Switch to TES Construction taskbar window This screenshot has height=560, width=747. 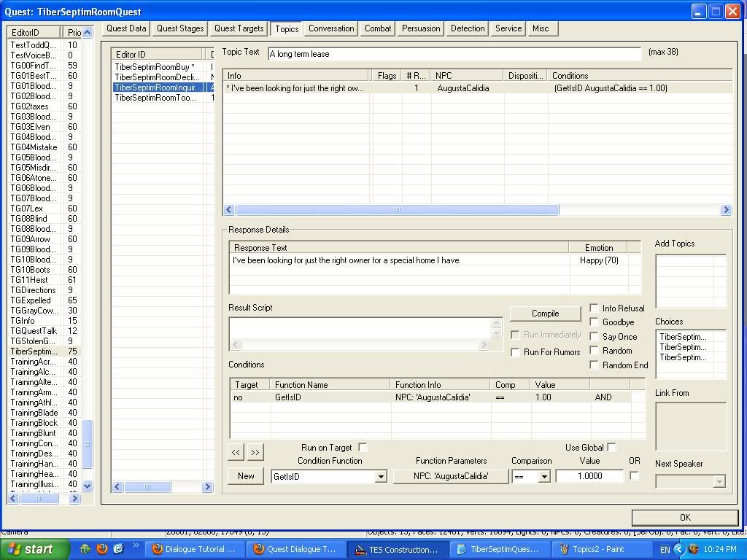398,550
